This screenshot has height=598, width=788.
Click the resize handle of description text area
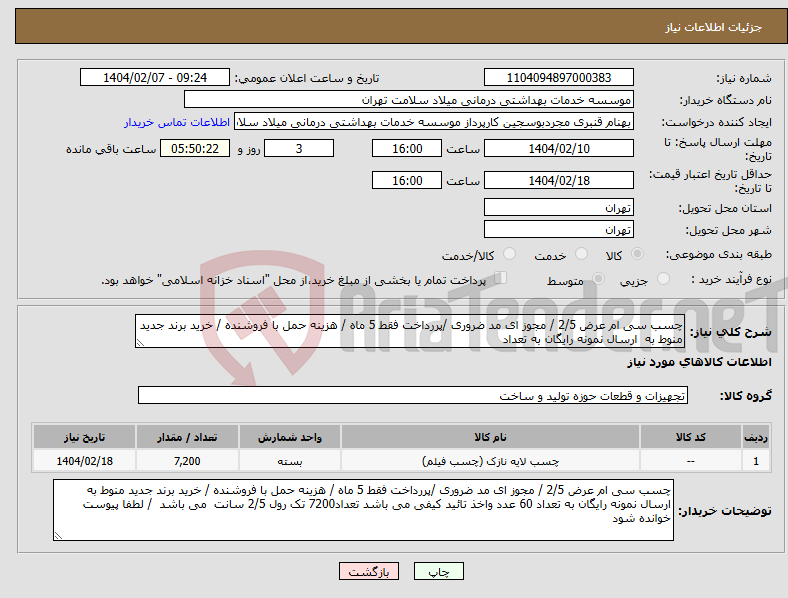tap(140, 343)
